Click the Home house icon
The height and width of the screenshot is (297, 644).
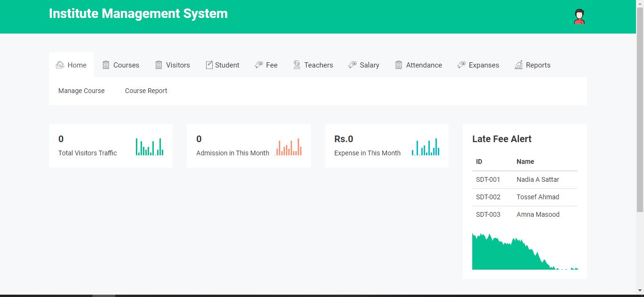click(60, 65)
